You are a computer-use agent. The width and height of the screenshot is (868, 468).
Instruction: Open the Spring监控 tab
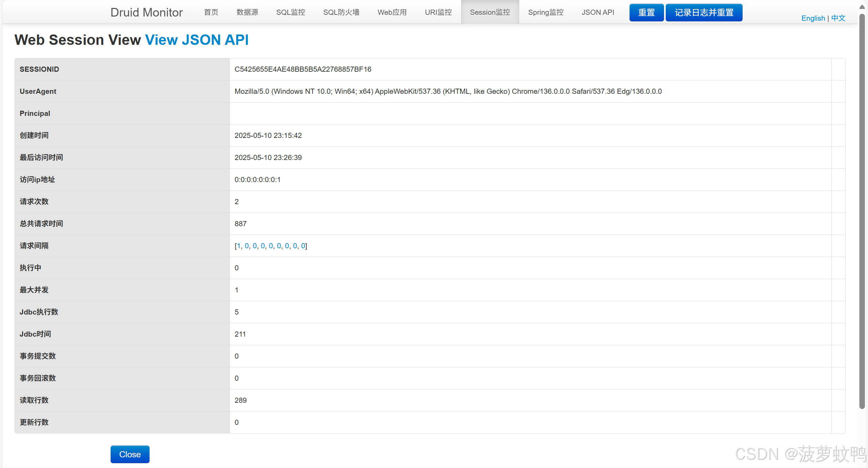coord(545,12)
